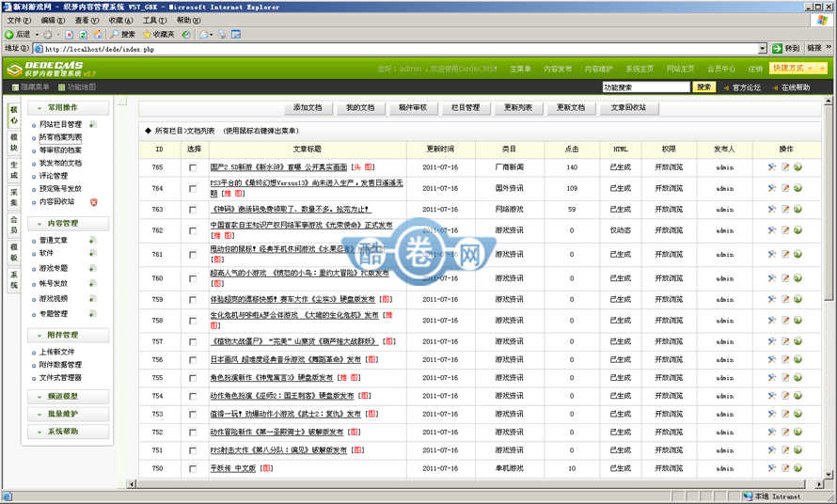Click the edit pencil icon in row 755
The height and width of the screenshot is (504, 837).
click(x=784, y=377)
